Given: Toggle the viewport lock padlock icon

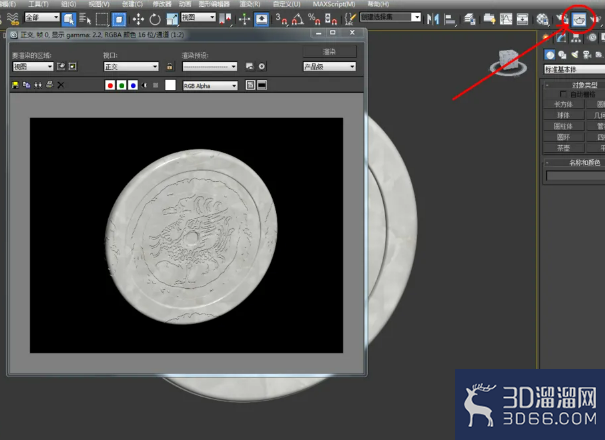Looking at the screenshot, I should [x=169, y=66].
